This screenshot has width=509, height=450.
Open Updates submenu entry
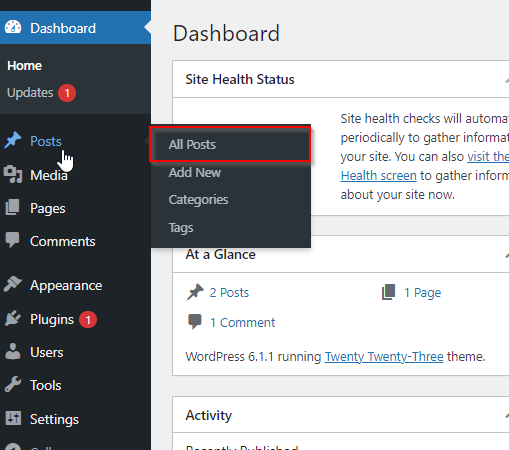(x=30, y=93)
